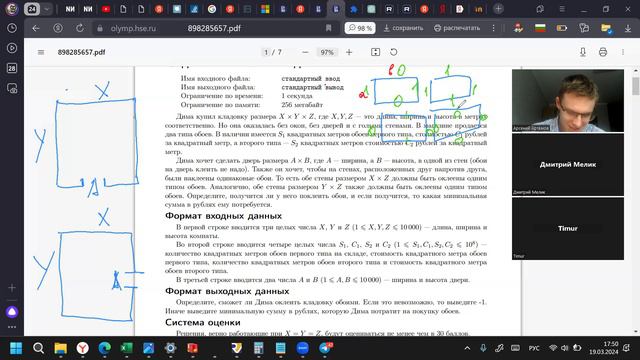This screenshot has height=360, width=640.
Task: Open browser history clock in sidebar
Action: pos(12,28)
